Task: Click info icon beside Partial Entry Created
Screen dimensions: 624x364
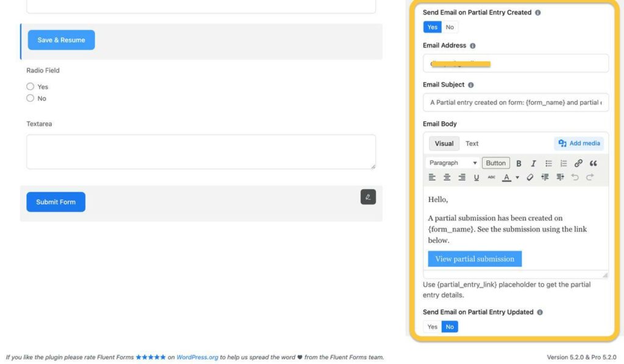Action: (x=537, y=13)
